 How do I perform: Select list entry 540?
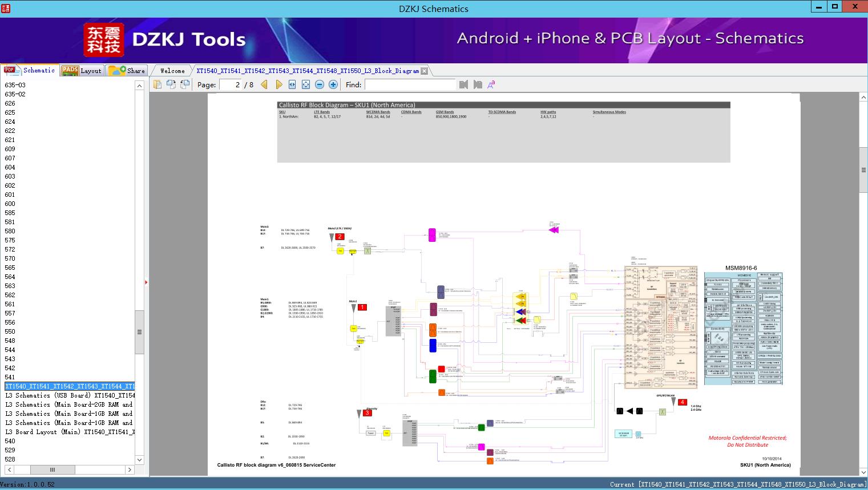pos(10,441)
